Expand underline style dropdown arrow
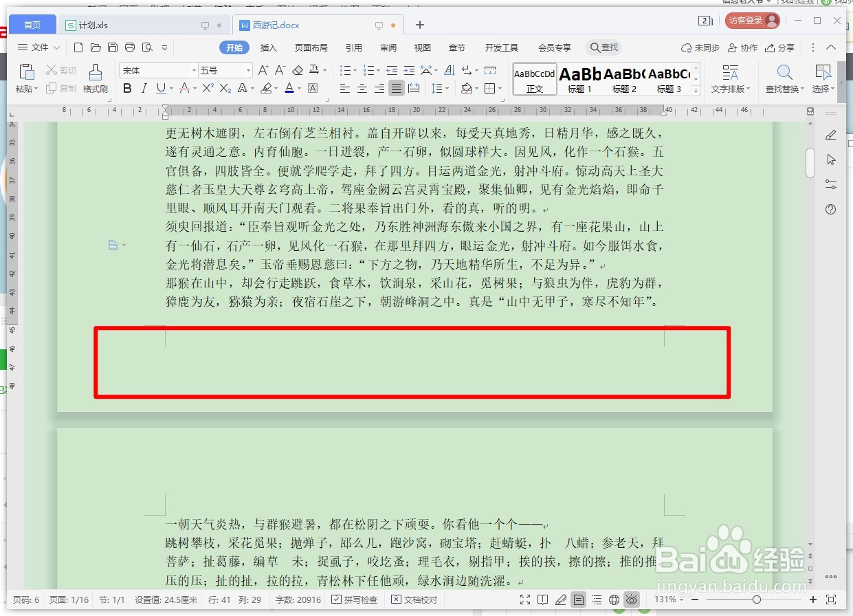Image resolution: width=853 pixels, height=616 pixels. [171, 89]
